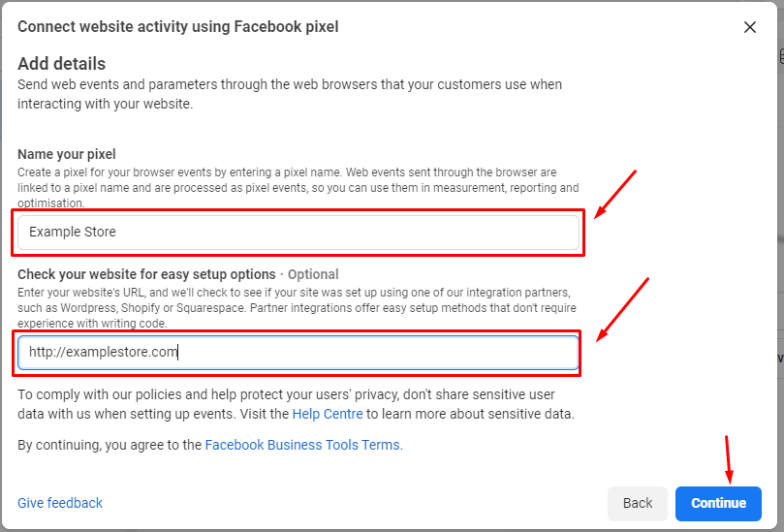The height and width of the screenshot is (532, 784).
Task: Click the 'Optional' text beside the website label
Action: pos(313,274)
